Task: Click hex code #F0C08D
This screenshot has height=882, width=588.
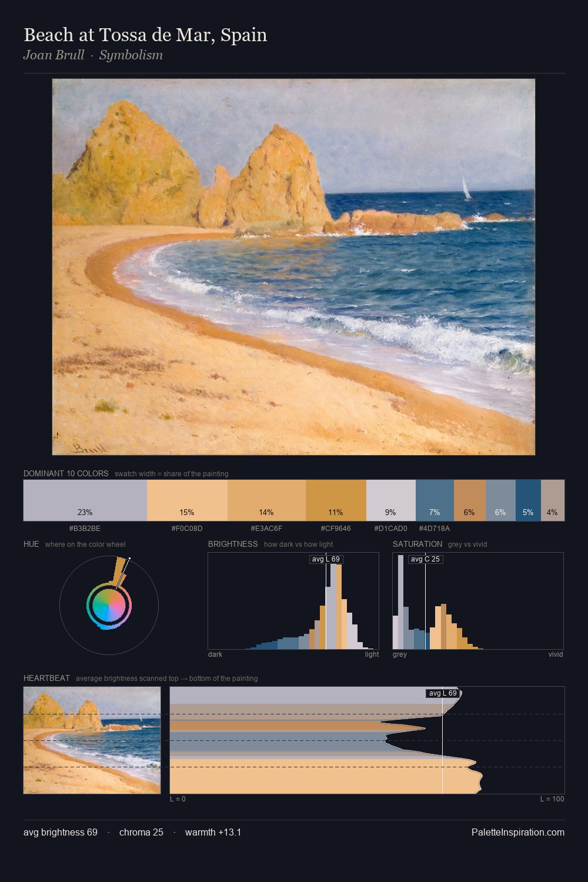Action: pos(187,529)
